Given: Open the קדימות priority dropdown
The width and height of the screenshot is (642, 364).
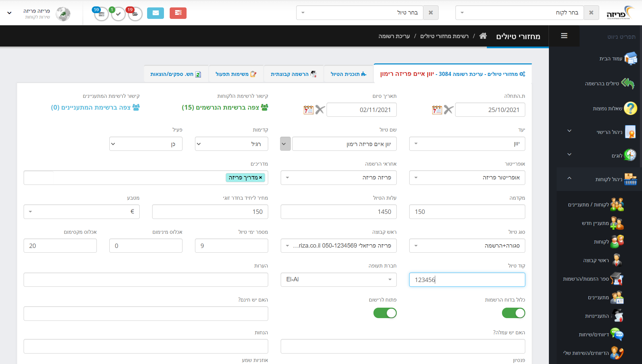Looking at the screenshot, I should coord(231,144).
